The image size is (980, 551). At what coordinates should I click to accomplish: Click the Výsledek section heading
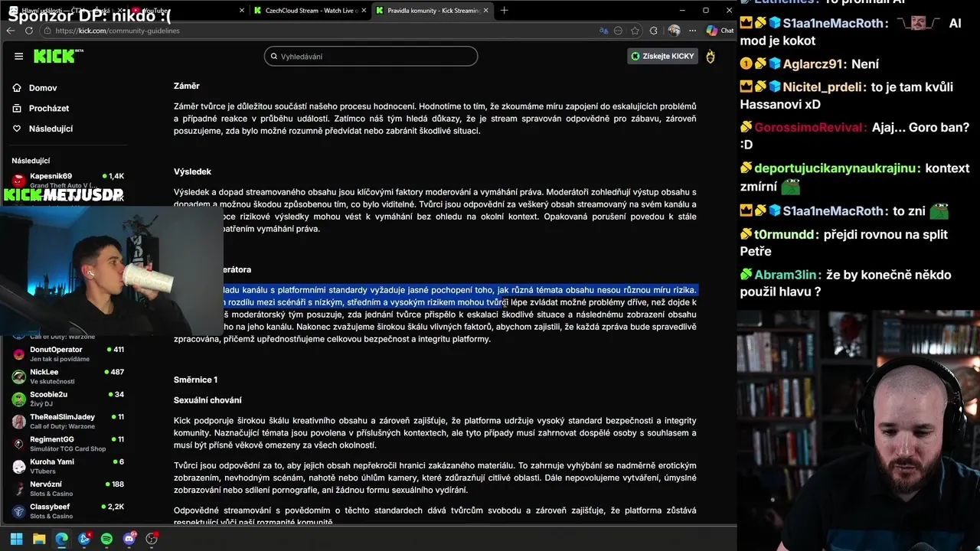tap(192, 171)
